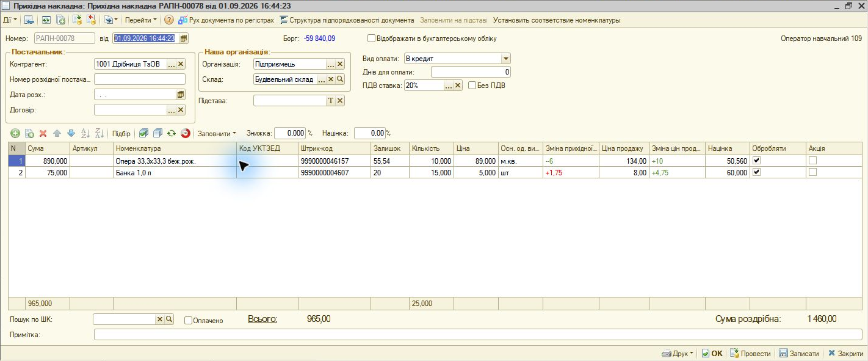The height and width of the screenshot is (361, 868).
Task: Click the Підбір button
Action: (x=121, y=133)
